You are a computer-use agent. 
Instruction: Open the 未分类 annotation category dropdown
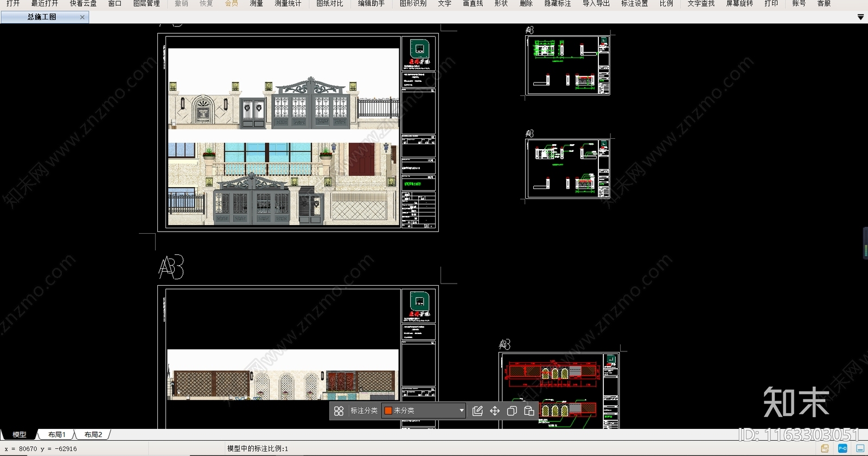coord(424,410)
